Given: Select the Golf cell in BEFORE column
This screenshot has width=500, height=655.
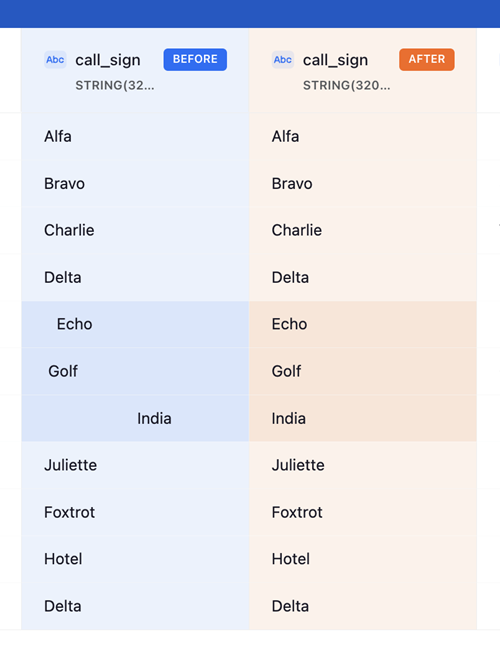Looking at the screenshot, I should click(x=135, y=371).
